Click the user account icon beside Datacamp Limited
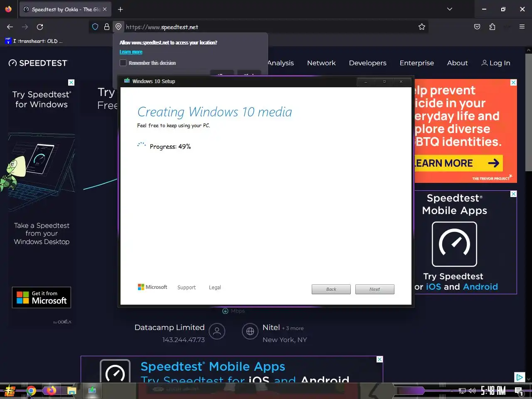Screen dimensions: 532x399 tap(217, 331)
